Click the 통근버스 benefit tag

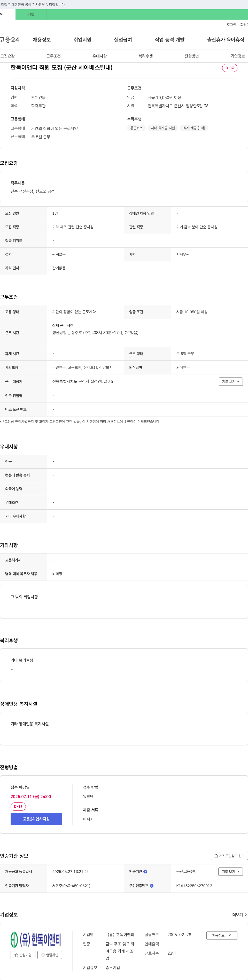136,128
